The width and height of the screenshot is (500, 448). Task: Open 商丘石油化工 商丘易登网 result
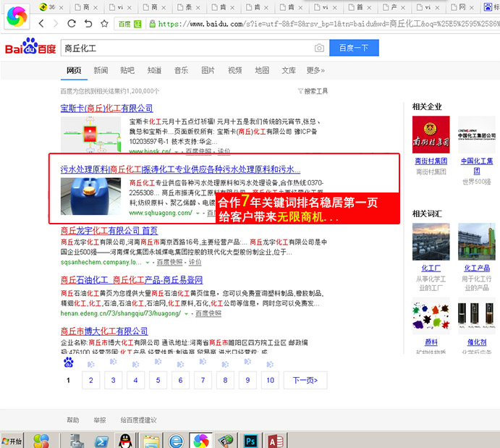point(132,280)
